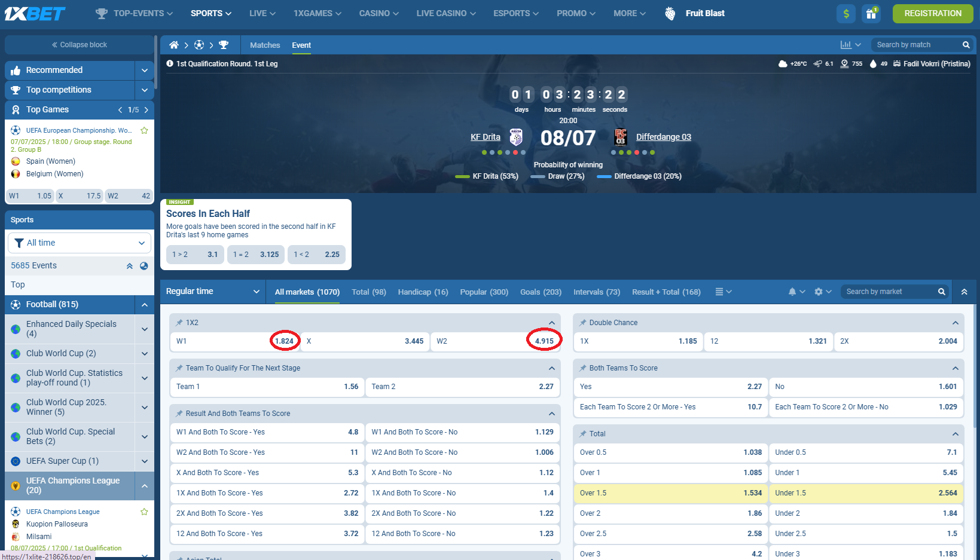Open the Regular time dropdown
The width and height of the screenshot is (980, 560).
(x=213, y=292)
